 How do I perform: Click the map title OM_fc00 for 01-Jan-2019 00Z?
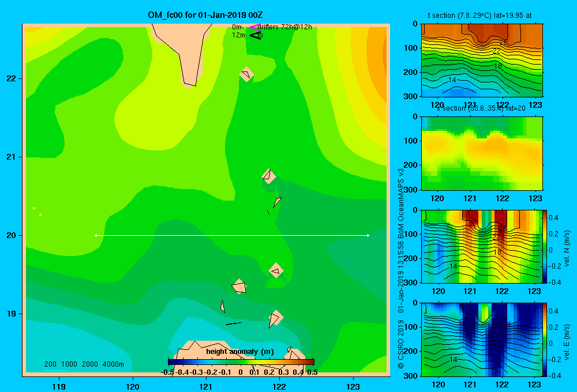pyautogui.click(x=205, y=15)
